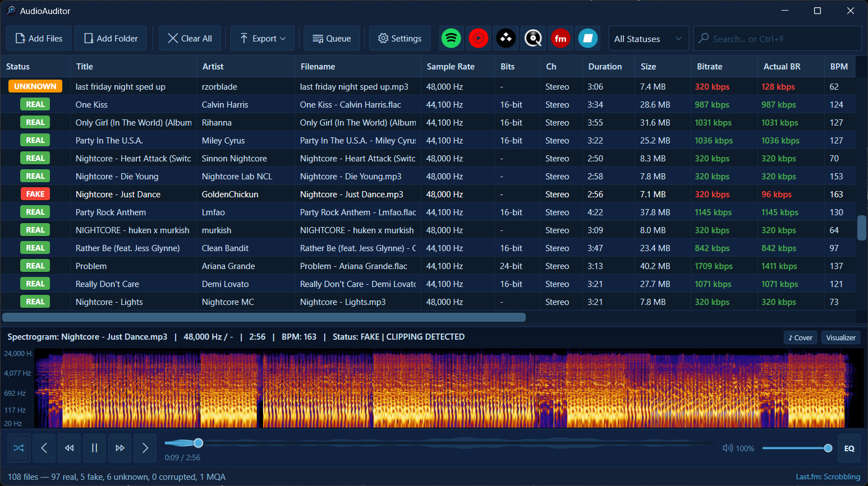
Task: Click the Tidal service icon
Action: point(506,38)
